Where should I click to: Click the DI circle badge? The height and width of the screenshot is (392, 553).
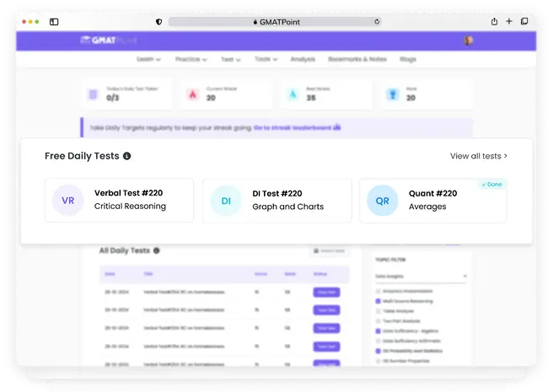pyautogui.click(x=226, y=201)
